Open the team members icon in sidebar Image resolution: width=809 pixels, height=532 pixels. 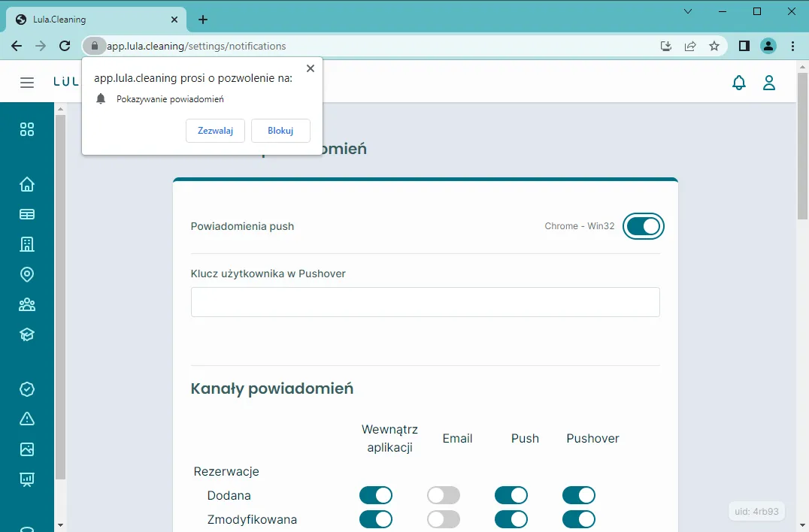[27, 304]
